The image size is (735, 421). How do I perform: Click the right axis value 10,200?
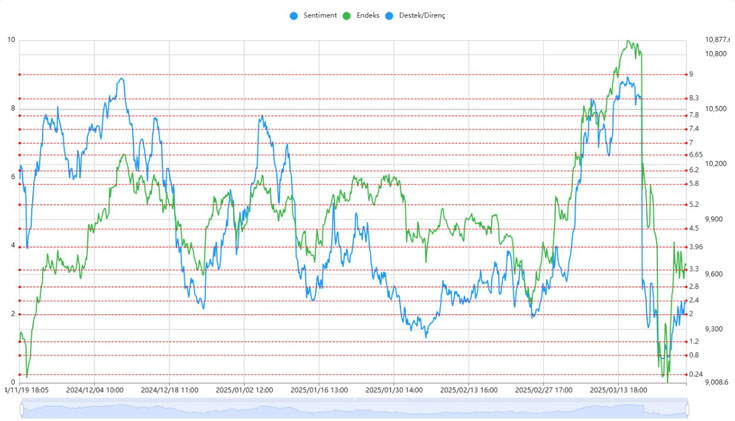716,164
